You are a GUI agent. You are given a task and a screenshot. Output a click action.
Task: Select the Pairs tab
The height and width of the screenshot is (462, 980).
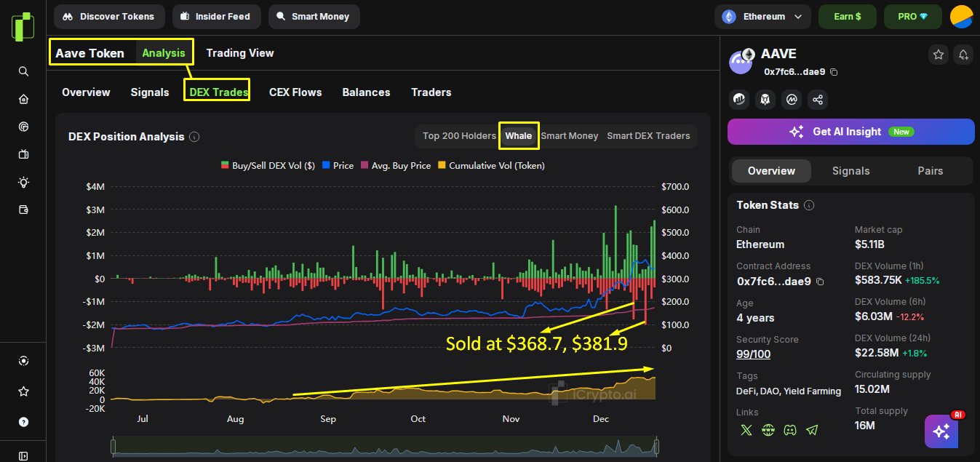pos(931,171)
